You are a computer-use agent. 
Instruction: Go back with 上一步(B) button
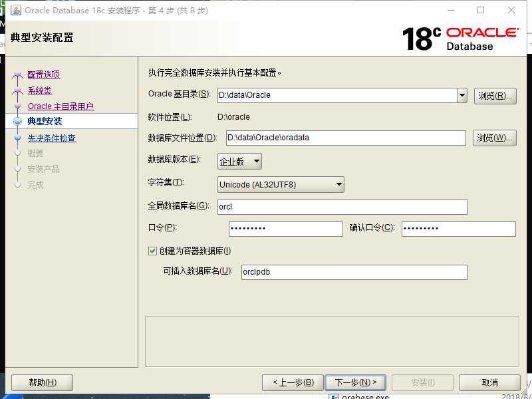point(293,383)
